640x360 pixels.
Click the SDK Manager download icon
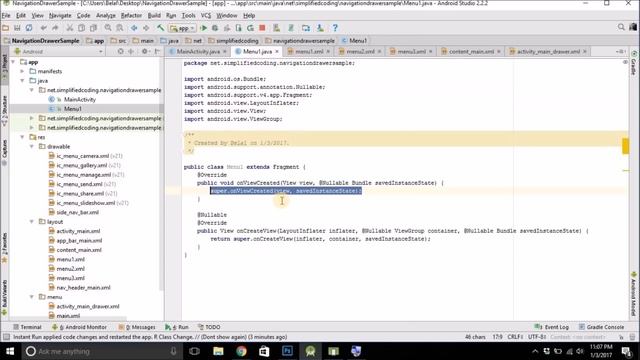tap(320, 28)
